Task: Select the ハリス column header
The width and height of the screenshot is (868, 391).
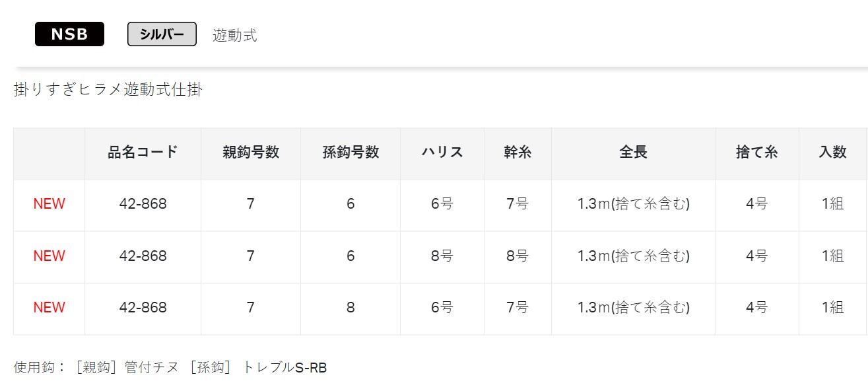Action: click(442, 153)
